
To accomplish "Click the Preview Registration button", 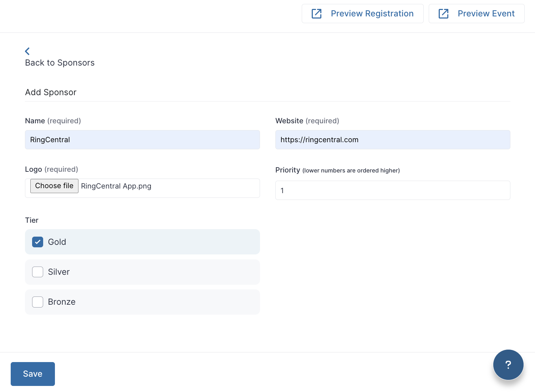I will tap(363, 14).
